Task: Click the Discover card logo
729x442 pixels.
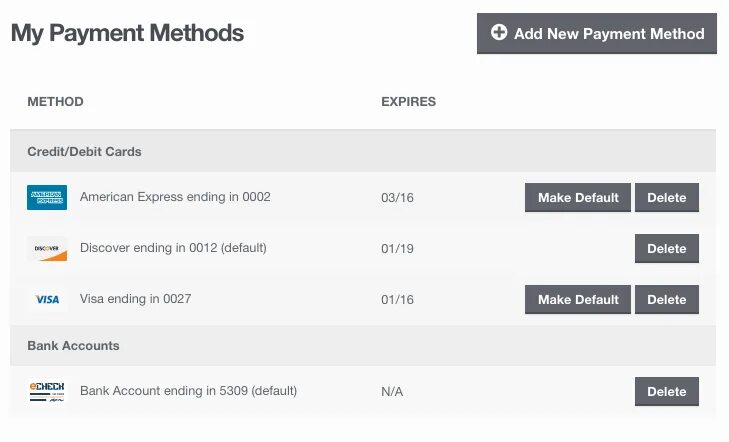Action: click(47, 249)
